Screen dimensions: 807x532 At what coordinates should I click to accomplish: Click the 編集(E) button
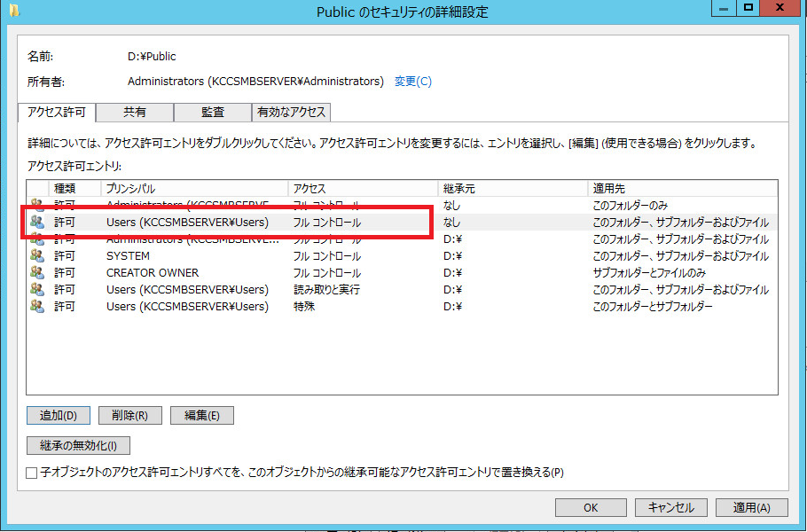point(201,415)
